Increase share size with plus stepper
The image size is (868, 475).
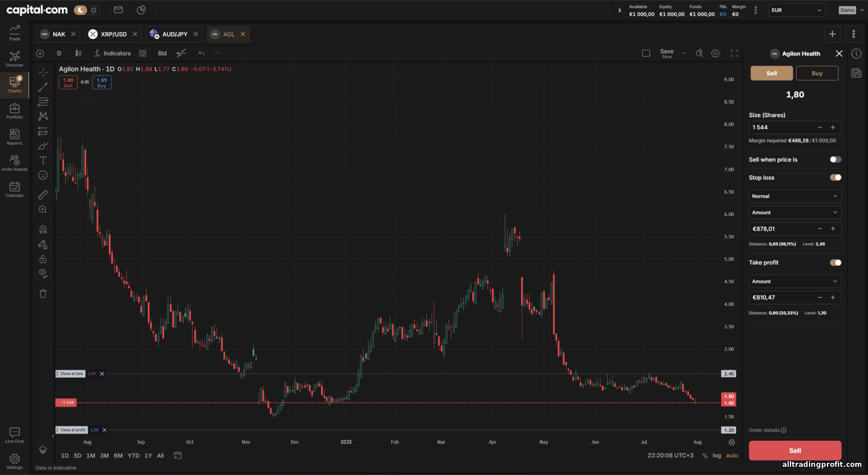click(x=833, y=127)
